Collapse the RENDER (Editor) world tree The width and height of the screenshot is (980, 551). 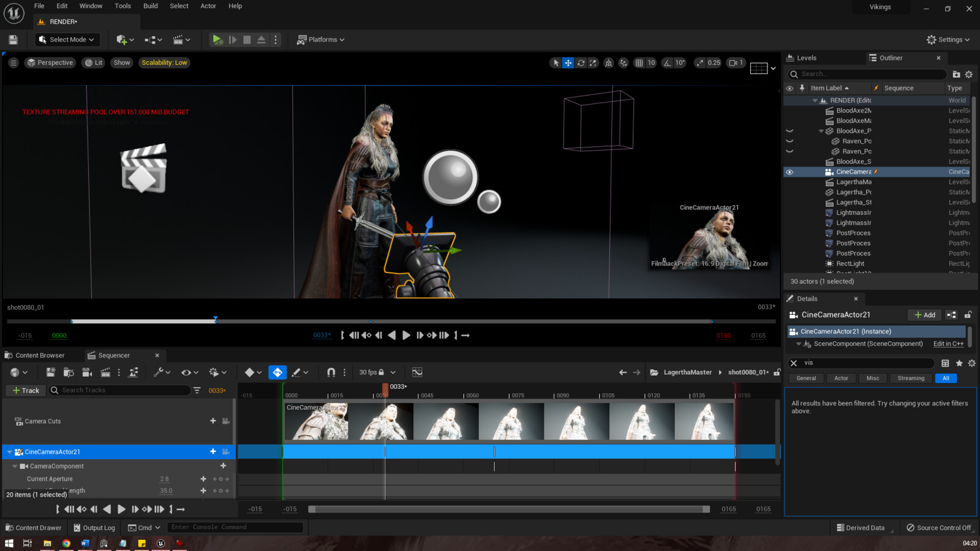pos(815,100)
